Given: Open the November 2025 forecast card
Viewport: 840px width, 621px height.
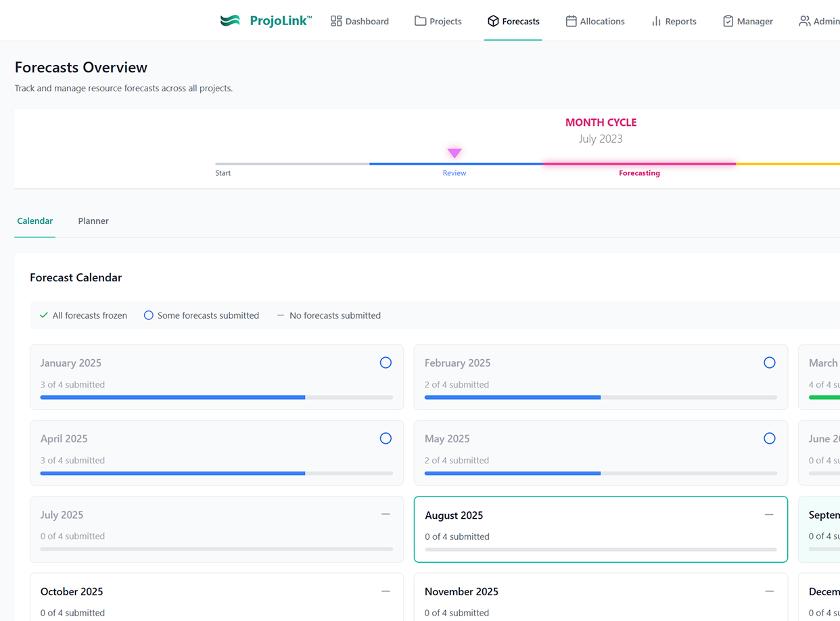Looking at the screenshot, I should [601, 597].
